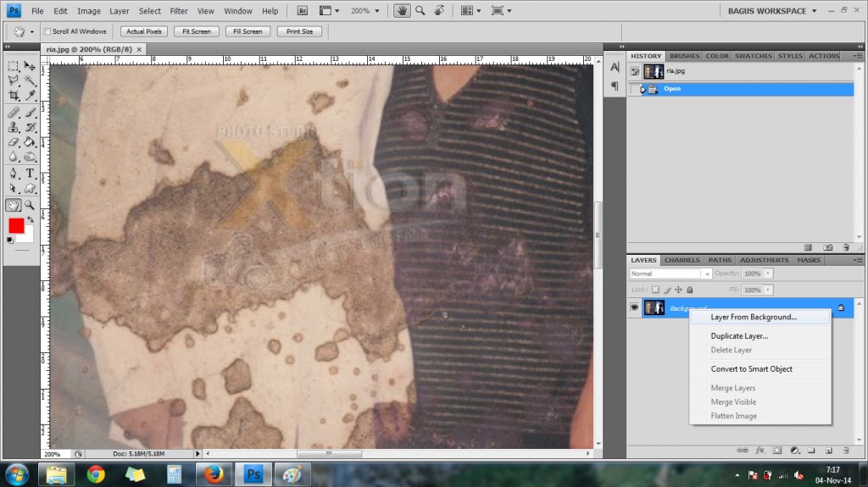Open the Character panel icon
The width and height of the screenshot is (868, 487).
click(x=615, y=68)
